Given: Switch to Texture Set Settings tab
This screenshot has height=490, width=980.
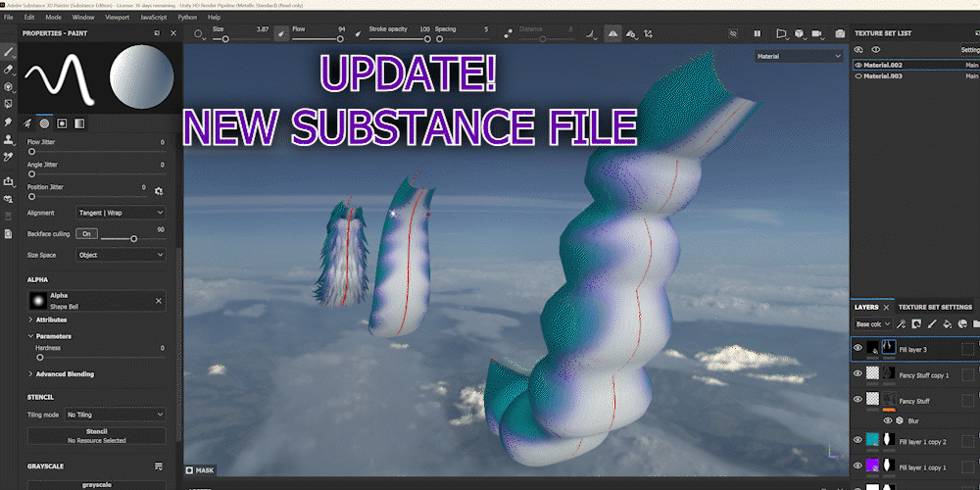Looking at the screenshot, I should [934, 307].
